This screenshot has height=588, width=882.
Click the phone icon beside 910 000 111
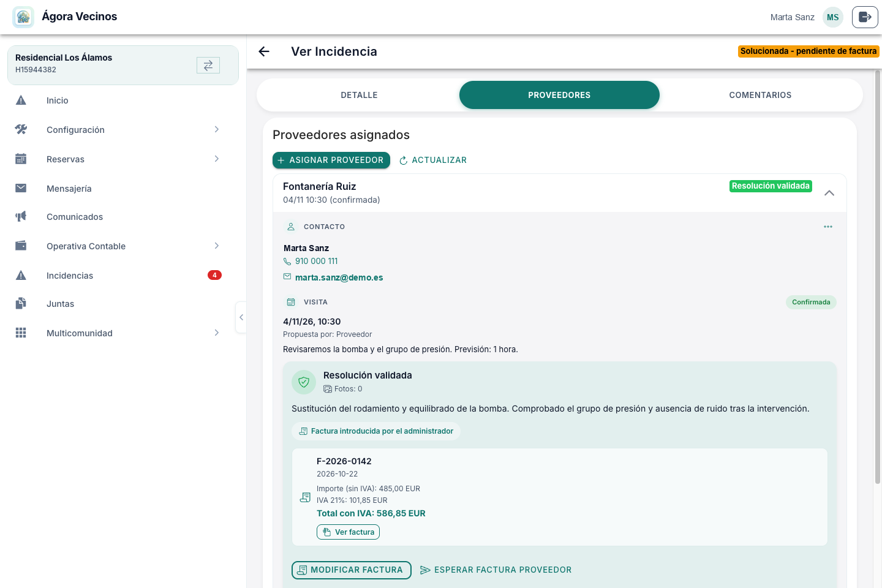coord(287,262)
